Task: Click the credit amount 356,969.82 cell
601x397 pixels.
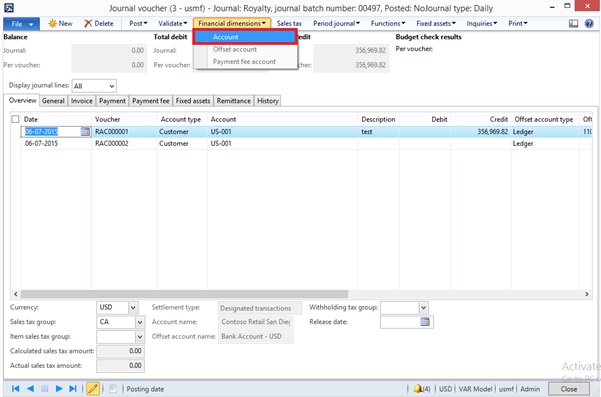Action: [481, 131]
